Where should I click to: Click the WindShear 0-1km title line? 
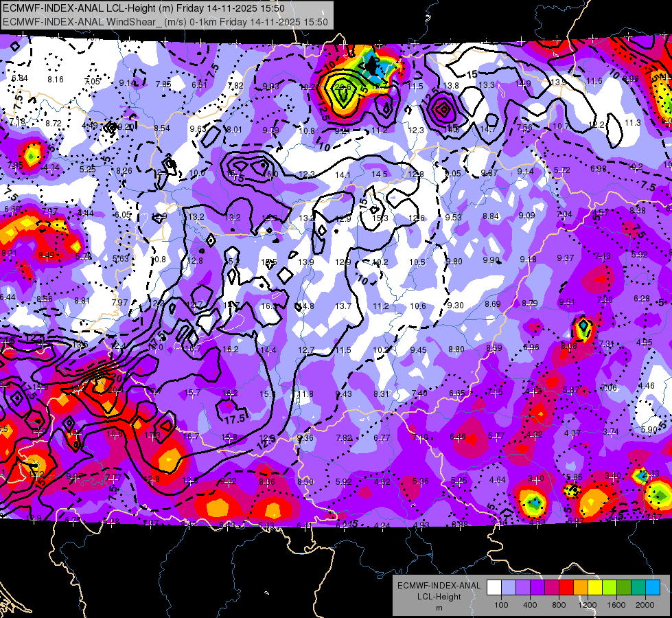pyautogui.click(x=165, y=22)
